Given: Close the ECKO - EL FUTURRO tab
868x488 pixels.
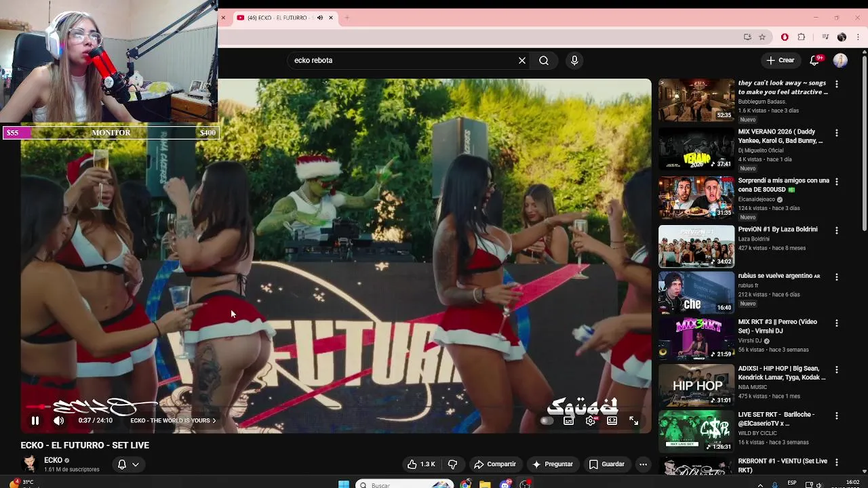Looking at the screenshot, I should click(x=331, y=18).
